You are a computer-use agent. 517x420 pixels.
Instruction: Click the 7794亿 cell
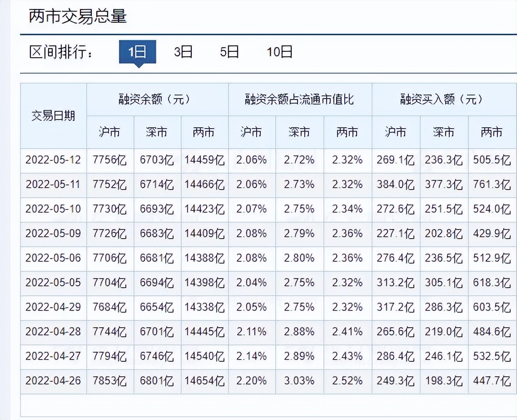[110, 357]
